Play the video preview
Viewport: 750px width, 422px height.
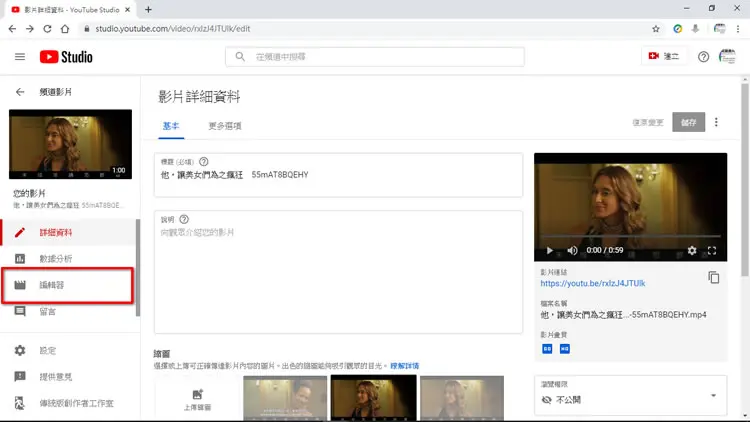click(550, 250)
